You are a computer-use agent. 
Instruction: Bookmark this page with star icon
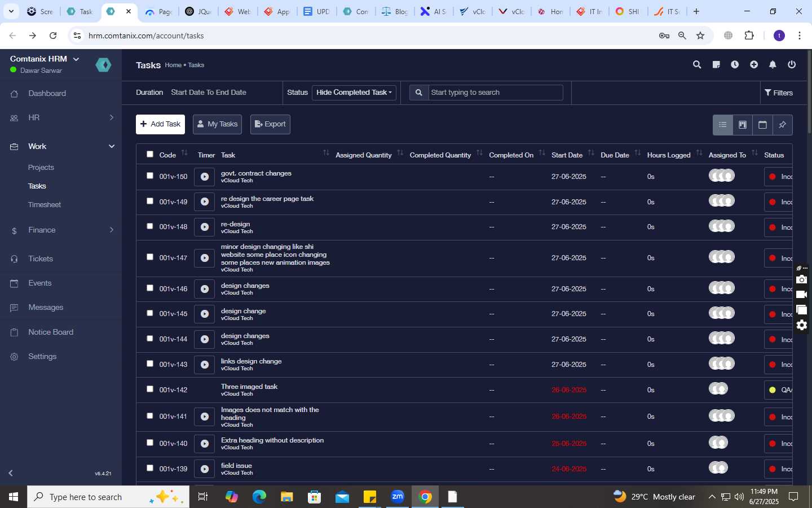coord(700,36)
